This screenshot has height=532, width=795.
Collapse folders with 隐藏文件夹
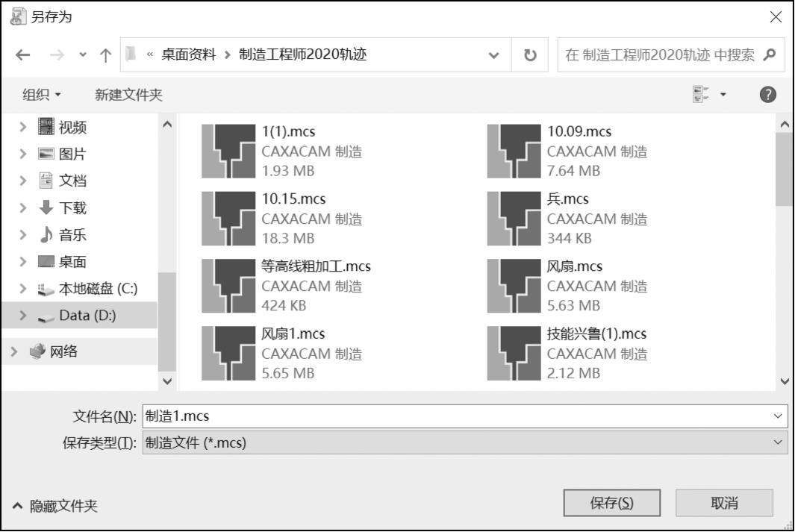54,506
